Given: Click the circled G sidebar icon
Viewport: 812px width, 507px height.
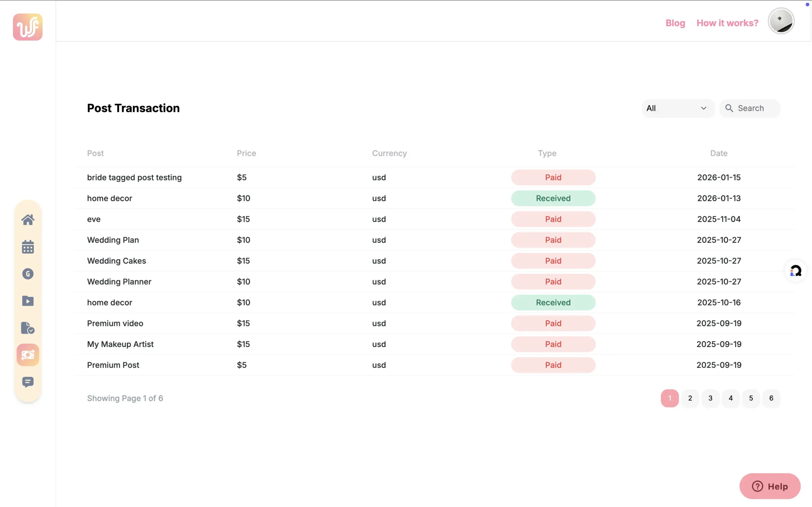Looking at the screenshot, I should coord(28,274).
